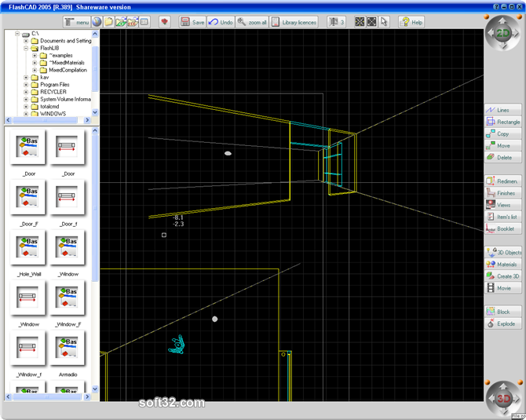Click the globe icon in the toolbar
This screenshot has height=420, width=526.
click(x=97, y=22)
